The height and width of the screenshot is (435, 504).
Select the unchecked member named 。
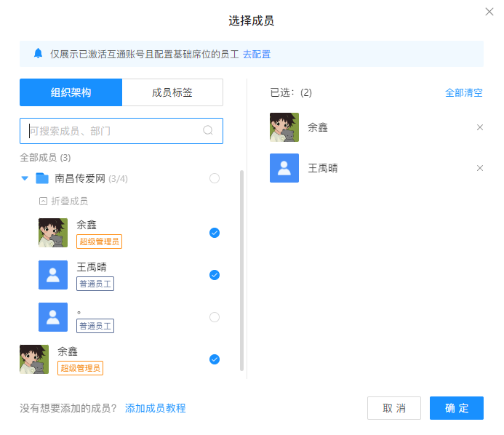tap(215, 317)
